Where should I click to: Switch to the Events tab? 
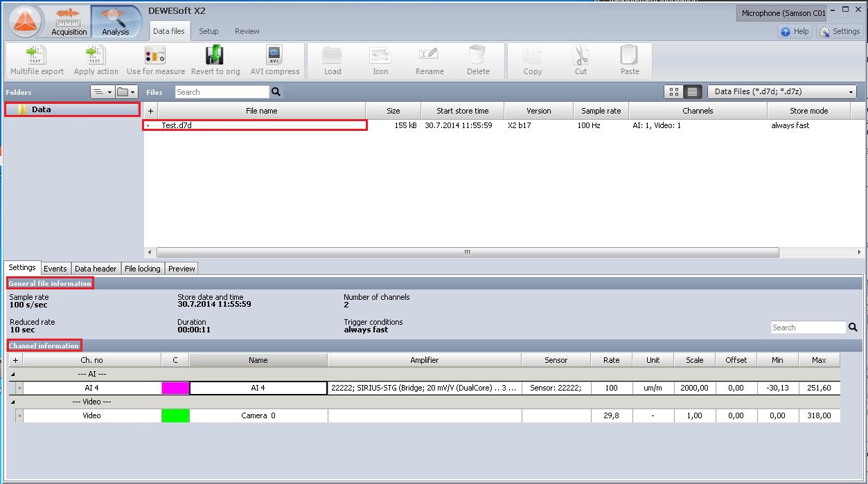(55, 269)
